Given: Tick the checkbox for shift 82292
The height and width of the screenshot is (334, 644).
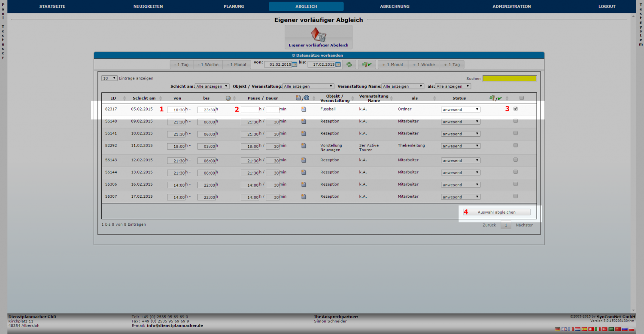Looking at the screenshot, I should click(516, 145).
